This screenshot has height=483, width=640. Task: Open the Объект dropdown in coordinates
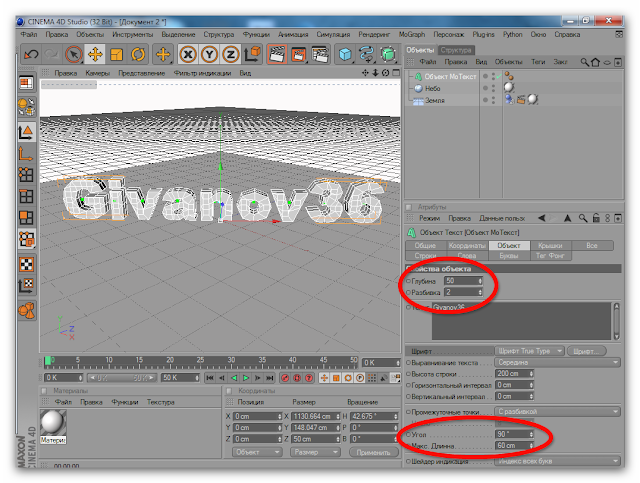pyautogui.click(x=257, y=452)
